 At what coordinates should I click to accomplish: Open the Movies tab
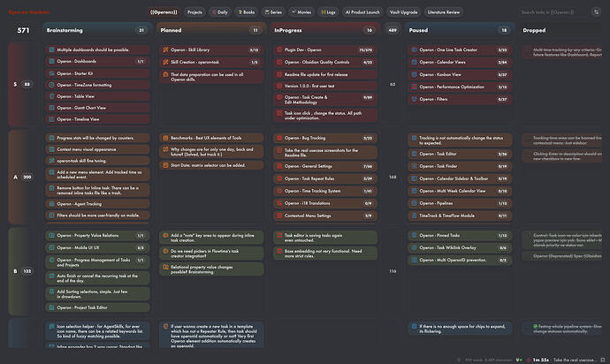click(301, 12)
